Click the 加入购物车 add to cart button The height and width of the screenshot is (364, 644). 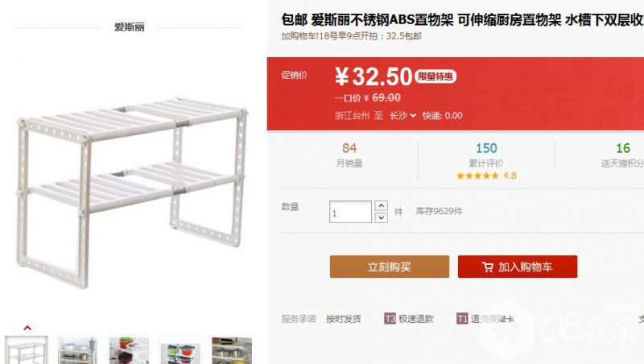coord(518,267)
